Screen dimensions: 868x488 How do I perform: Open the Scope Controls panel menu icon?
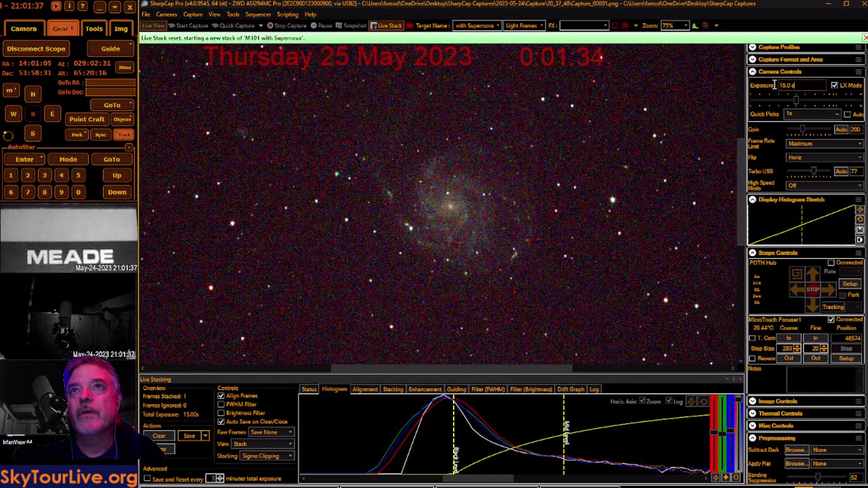coord(859,253)
